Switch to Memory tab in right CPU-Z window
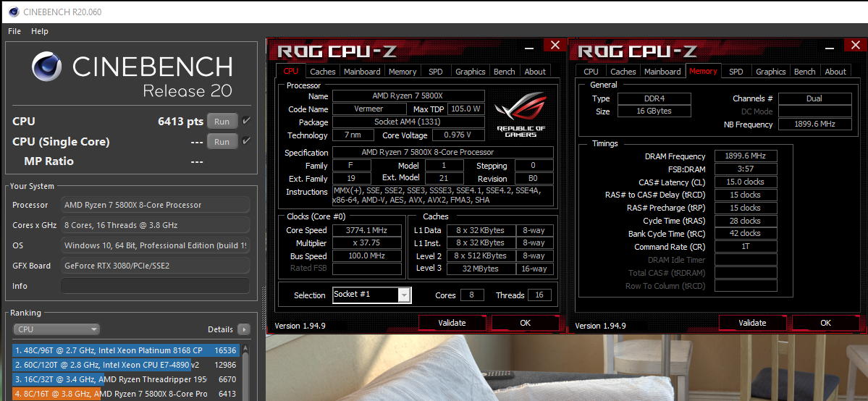 pos(703,71)
